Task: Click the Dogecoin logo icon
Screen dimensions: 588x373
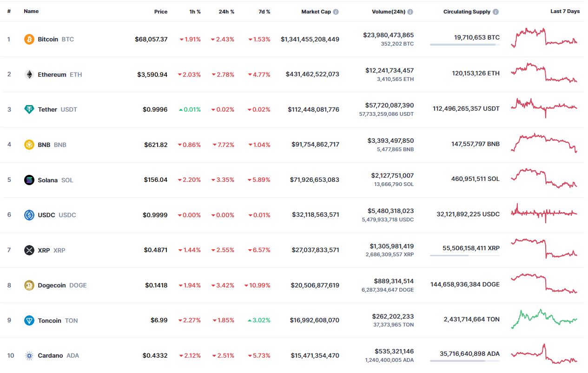Action: (x=29, y=286)
